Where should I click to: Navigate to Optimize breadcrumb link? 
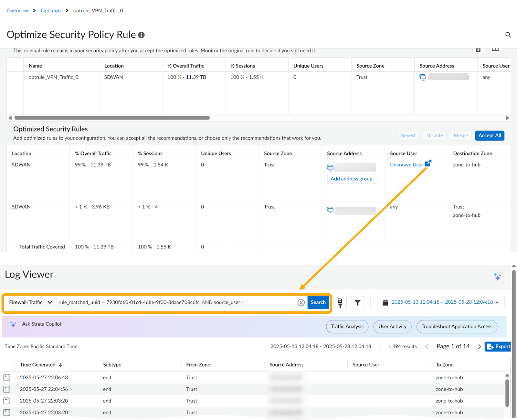pyautogui.click(x=50, y=10)
